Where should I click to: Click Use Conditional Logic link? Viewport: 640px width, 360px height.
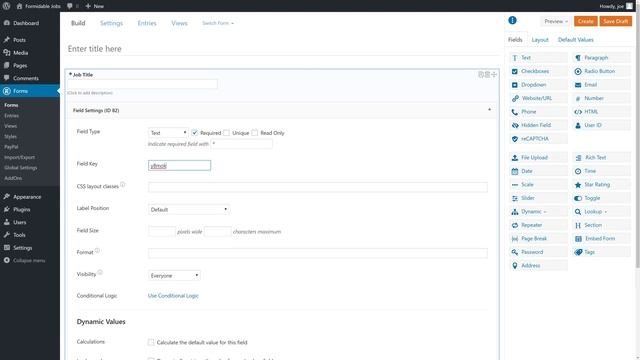click(173, 296)
